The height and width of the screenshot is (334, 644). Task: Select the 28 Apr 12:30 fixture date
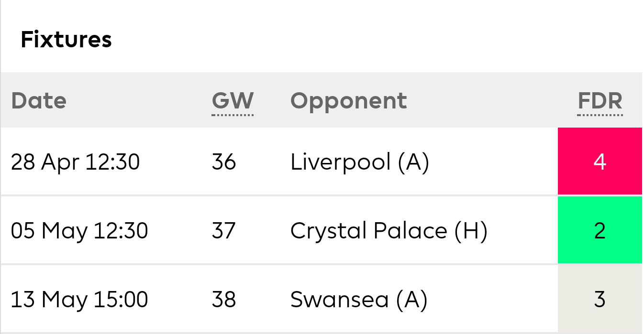pyautogui.click(x=75, y=162)
